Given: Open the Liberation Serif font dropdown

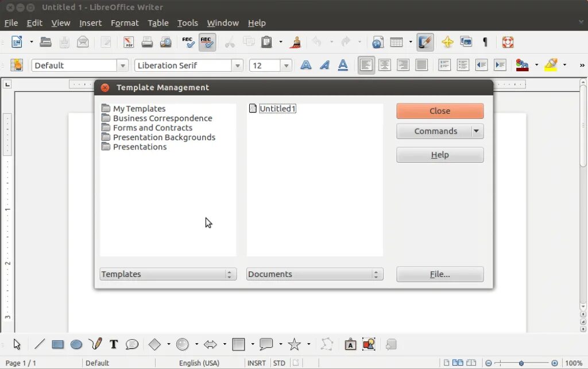Looking at the screenshot, I should 237,66.
